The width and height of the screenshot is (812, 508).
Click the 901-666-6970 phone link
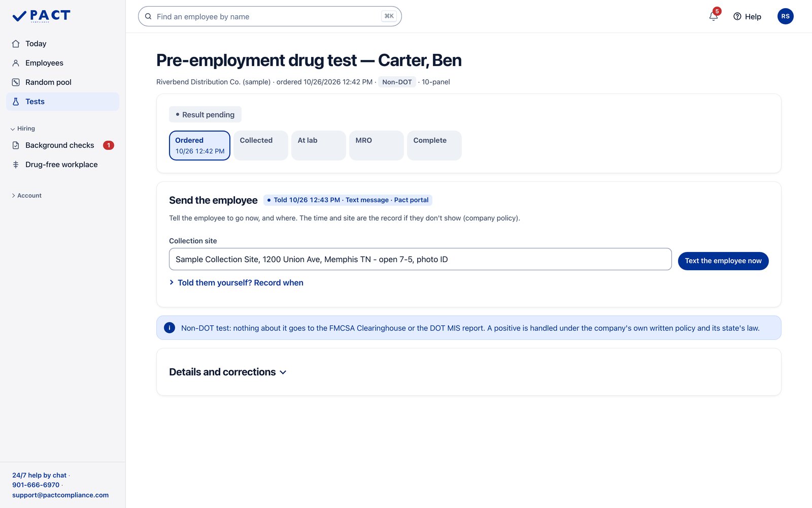pyautogui.click(x=36, y=485)
